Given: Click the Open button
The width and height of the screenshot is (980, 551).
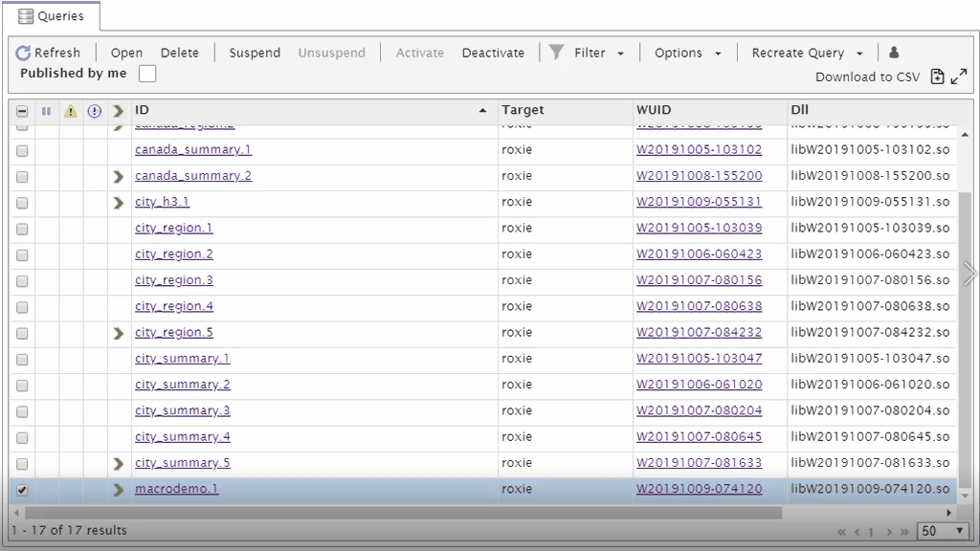Looking at the screenshot, I should [127, 54].
